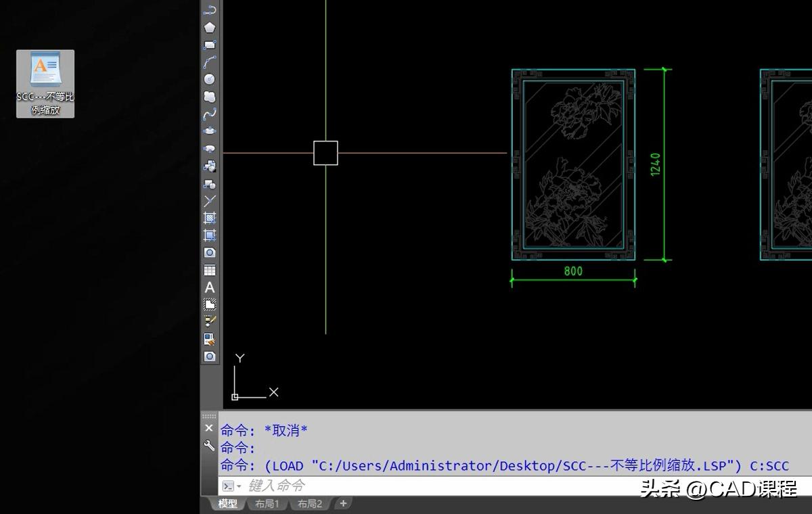Switch to the 模型 tab
Screen dimensions: 812x514
pos(227,504)
